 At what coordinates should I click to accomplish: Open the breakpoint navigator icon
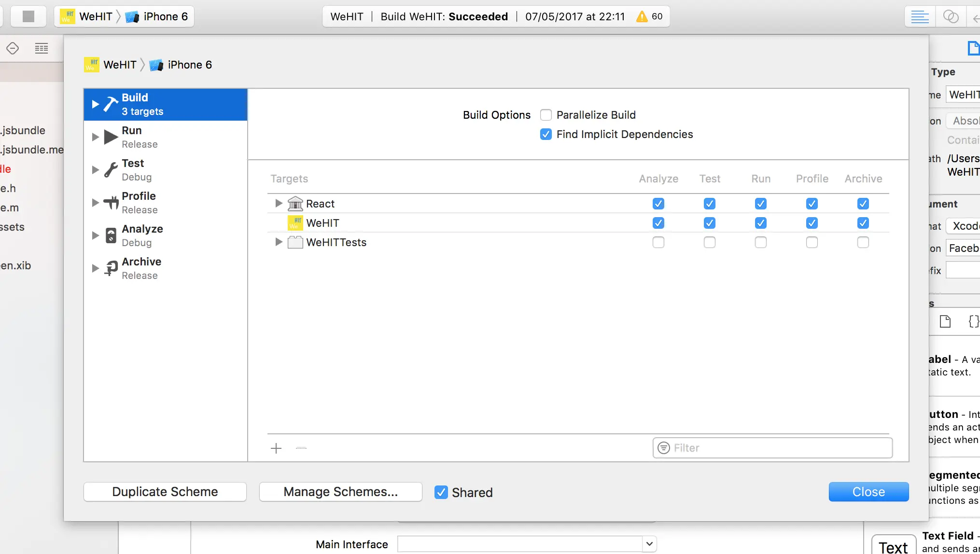[x=13, y=48]
